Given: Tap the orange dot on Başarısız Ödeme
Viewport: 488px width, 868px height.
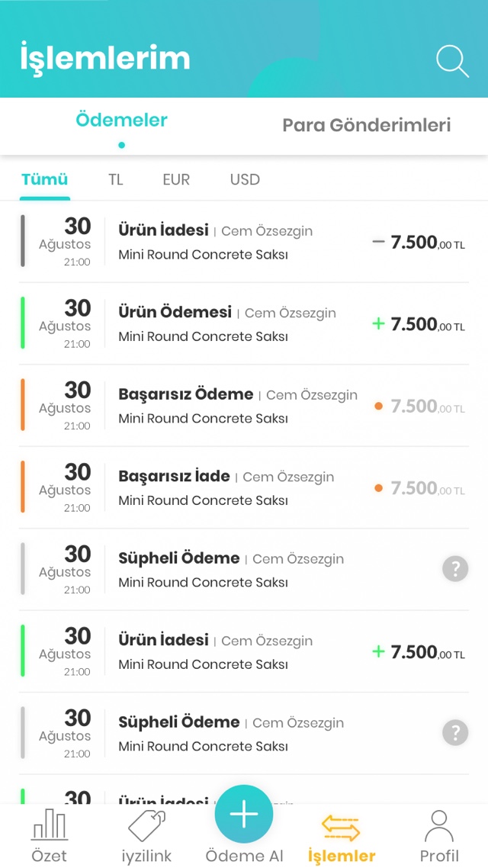Looking at the screenshot, I should (378, 407).
